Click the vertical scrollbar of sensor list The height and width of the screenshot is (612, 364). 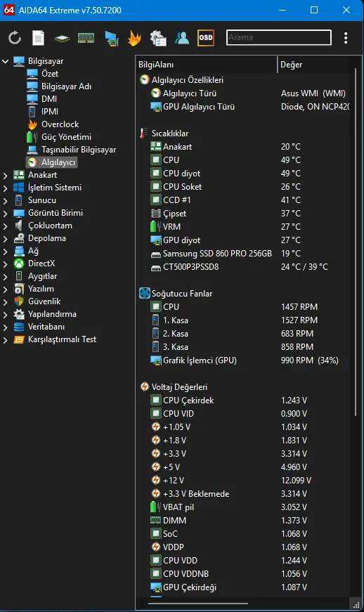(x=356, y=242)
